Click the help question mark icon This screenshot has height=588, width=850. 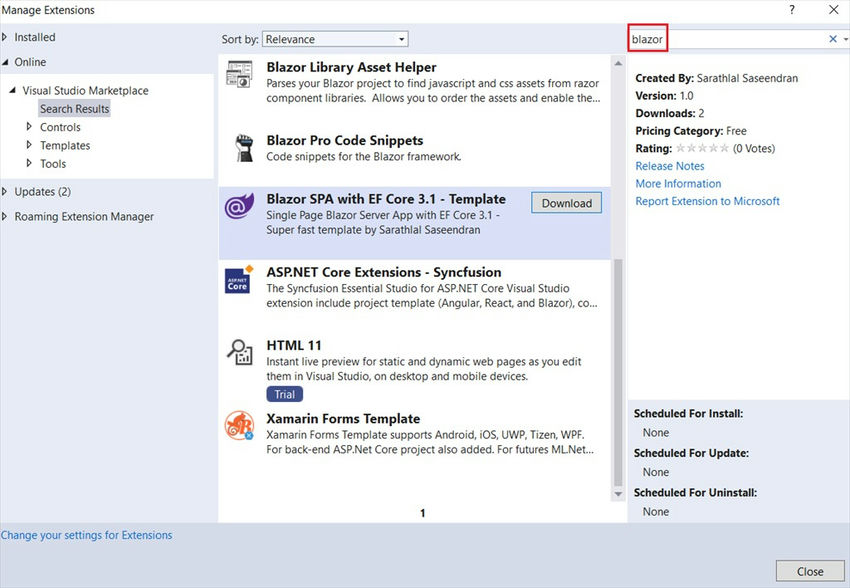791,10
